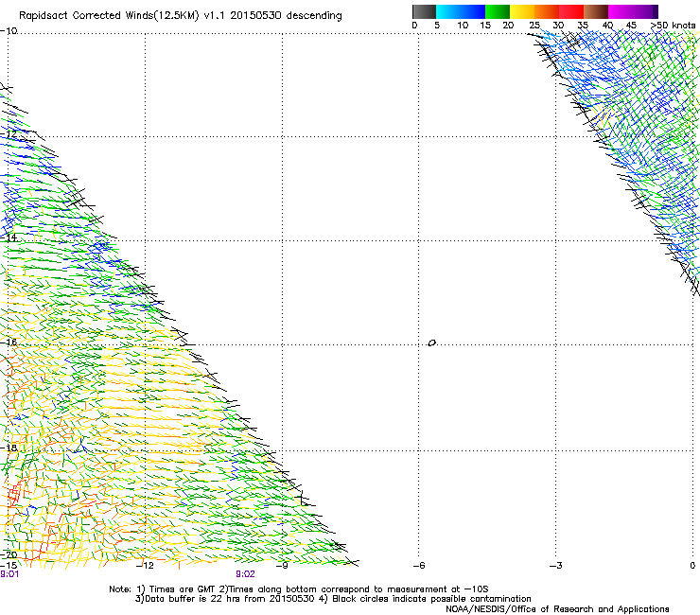Click the grey 0-5 knots color swatch
This screenshot has height=615, width=700.
425,11
